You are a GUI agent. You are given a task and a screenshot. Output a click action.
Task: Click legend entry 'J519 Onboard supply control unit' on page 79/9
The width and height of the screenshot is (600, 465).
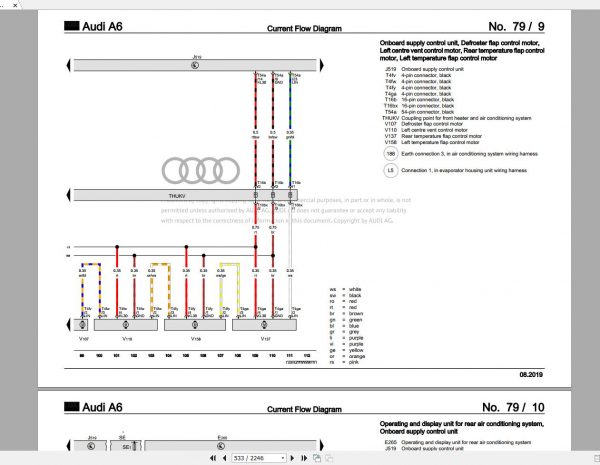tap(424, 69)
